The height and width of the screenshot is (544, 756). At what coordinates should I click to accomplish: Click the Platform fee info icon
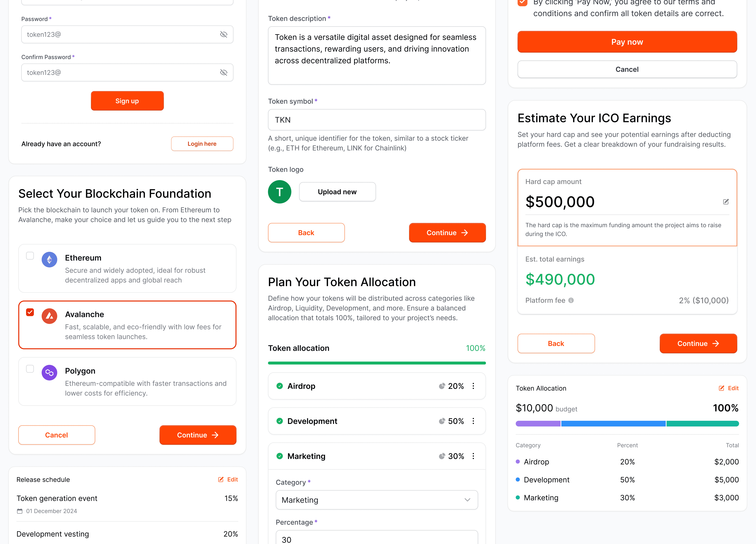(571, 300)
